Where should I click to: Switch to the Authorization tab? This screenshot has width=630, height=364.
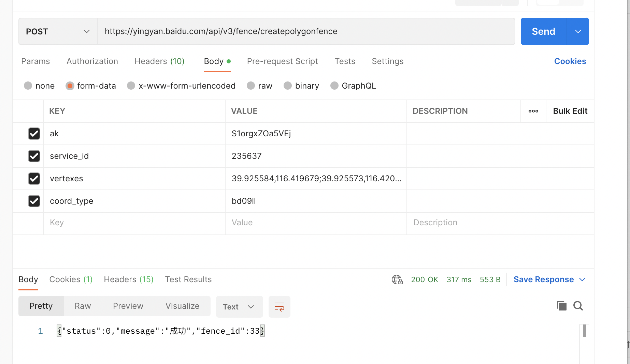[x=92, y=61]
